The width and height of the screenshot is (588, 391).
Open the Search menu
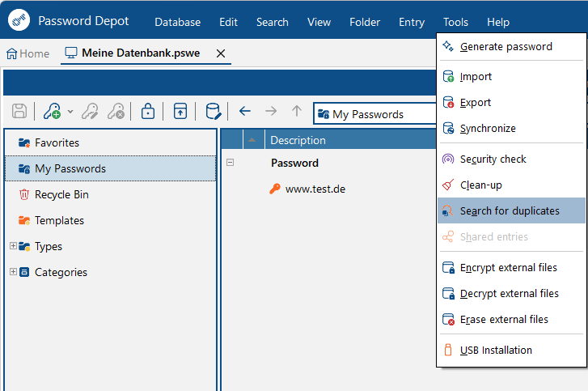(x=273, y=22)
